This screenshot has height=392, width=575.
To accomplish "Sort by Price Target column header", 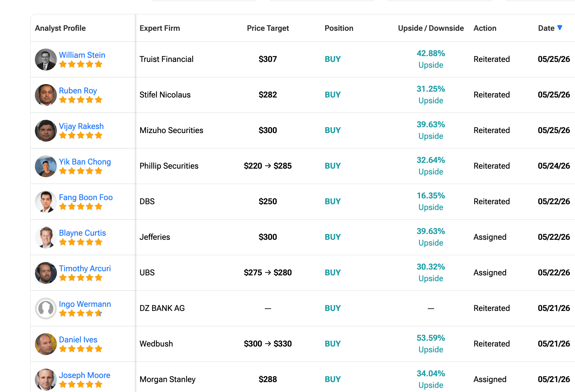I will tap(268, 28).
